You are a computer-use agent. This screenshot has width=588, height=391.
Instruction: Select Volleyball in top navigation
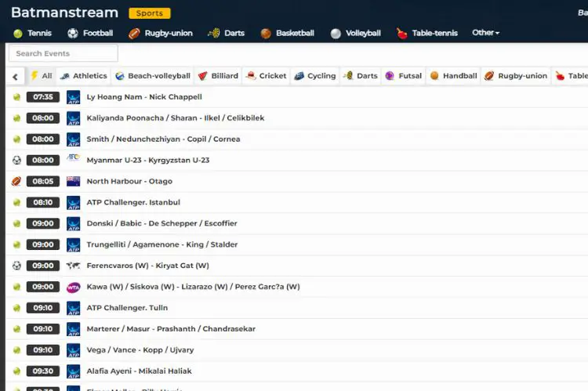point(355,34)
